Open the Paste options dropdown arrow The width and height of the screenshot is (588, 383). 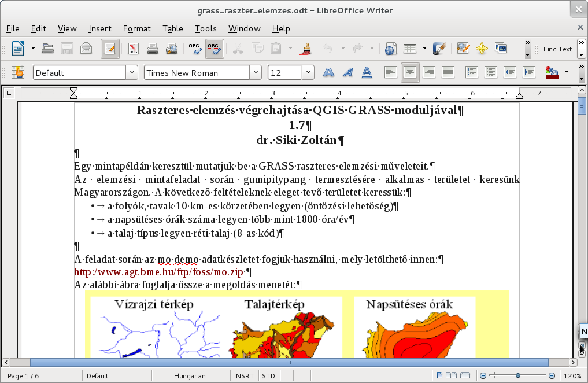click(290, 49)
